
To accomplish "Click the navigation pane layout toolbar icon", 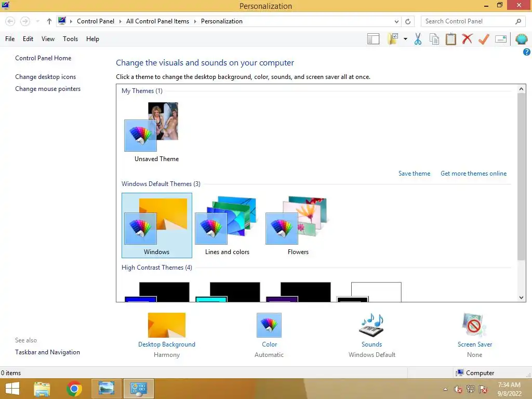I will pos(373,39).
